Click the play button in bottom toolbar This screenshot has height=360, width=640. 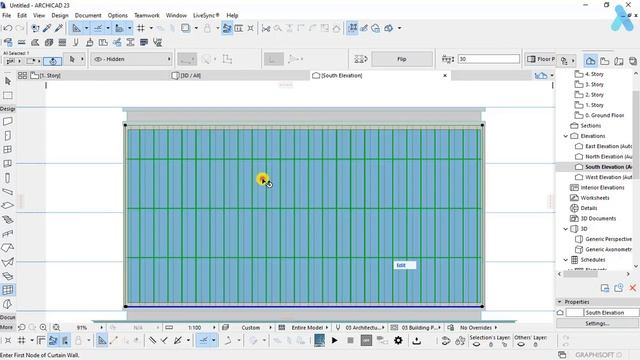(x=334, y=340)
